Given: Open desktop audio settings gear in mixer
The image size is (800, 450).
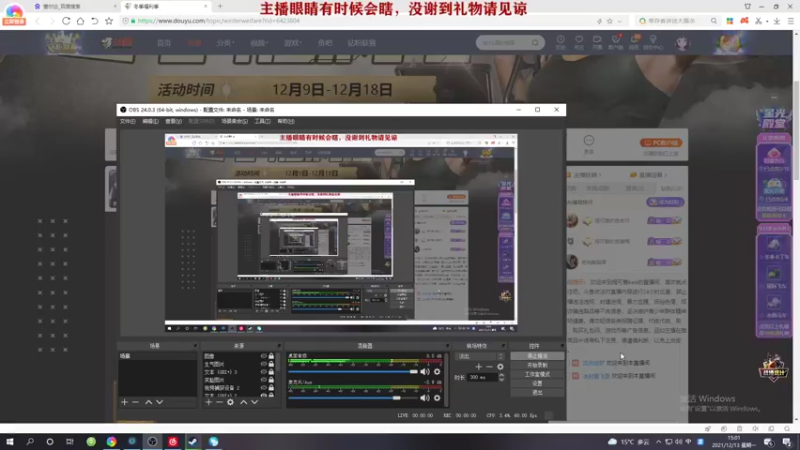Looking at the screenshot, I should 437,371.
